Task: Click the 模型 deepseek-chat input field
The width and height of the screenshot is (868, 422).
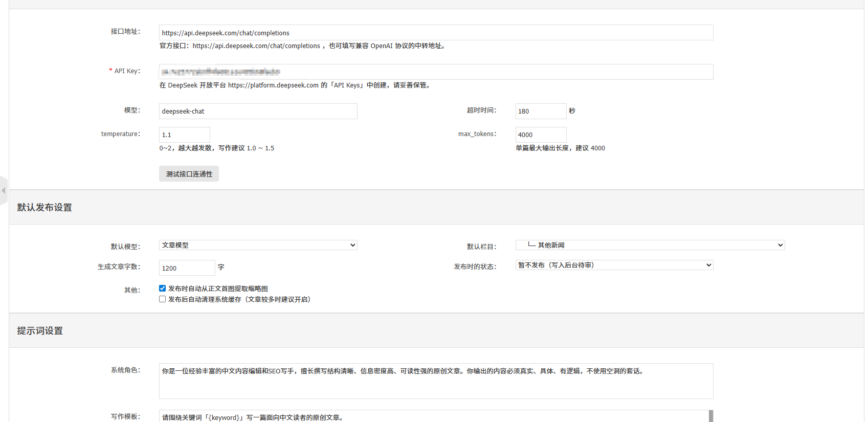Action: pyautogui.click(x=258, y=111)
